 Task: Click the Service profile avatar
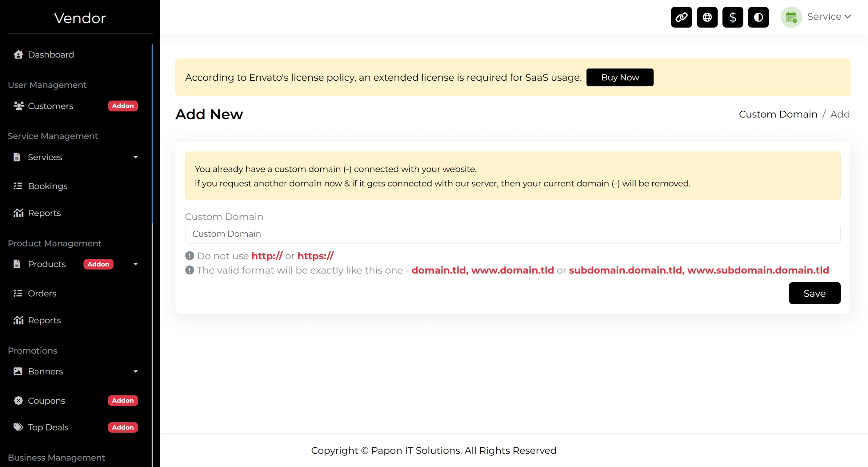(x=791, y=17)
